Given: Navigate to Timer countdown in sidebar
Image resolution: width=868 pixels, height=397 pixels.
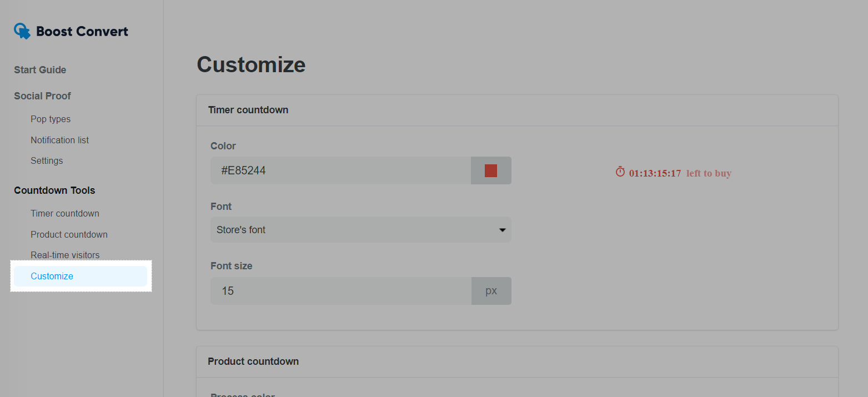Looking at the screenshot, I should click(65, 214).
